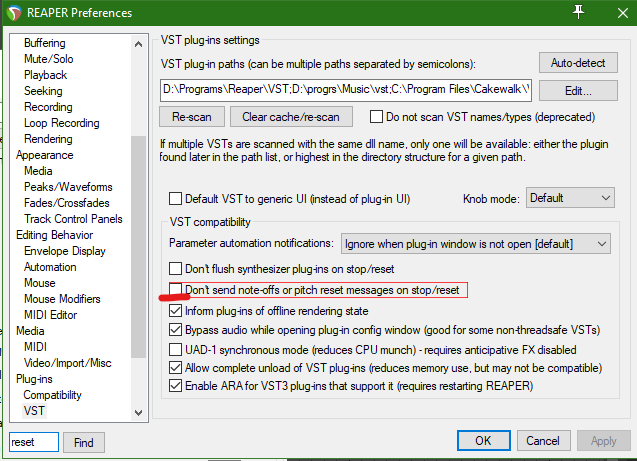This screenshot has height=461, width=637.
Task: Click Cancel to discard changes
Action: tap(543, 441)
